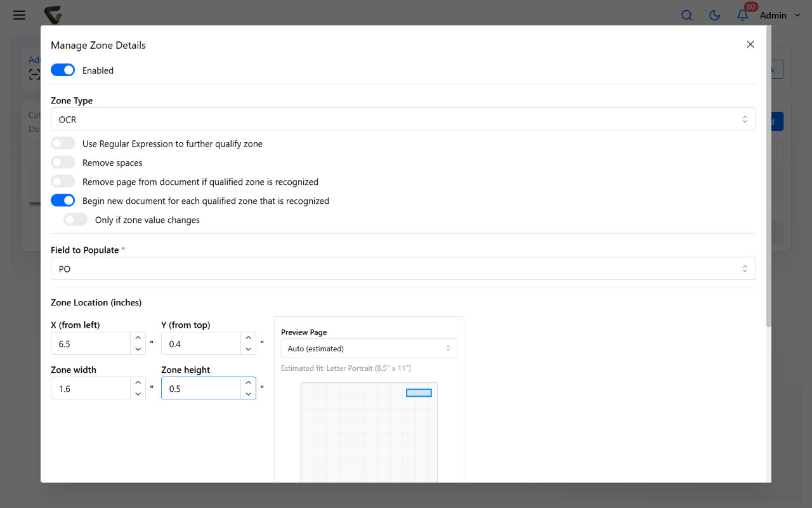This screenshot has width=812, height=508.
Task: Toggle Only if zone value changes
Action: pos(75,220)
